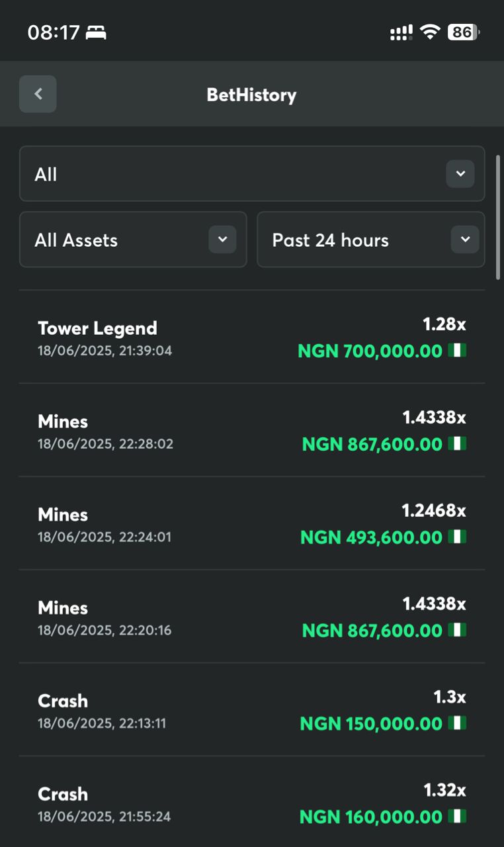Go back using the chevron button
Viewport: 504px width, 847px height.
click(38, 94)
